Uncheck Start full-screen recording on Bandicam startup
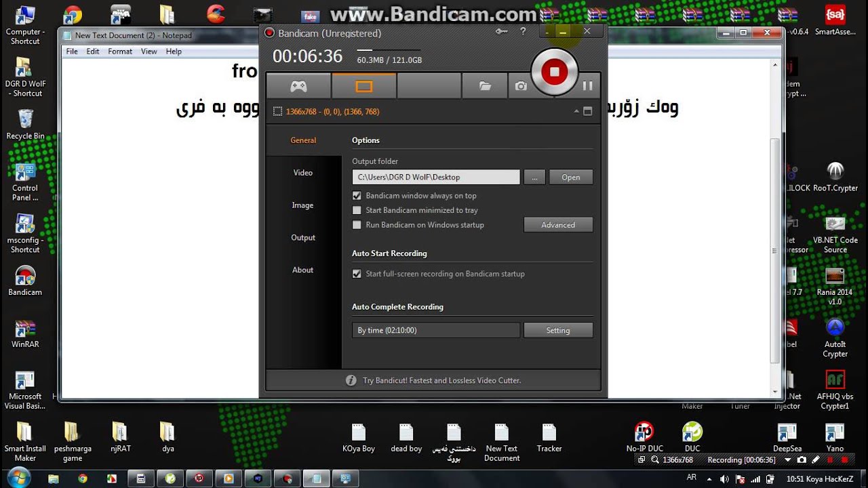This screenshot has height=488, width=868. pyautogui.click(x=357, y=274)
